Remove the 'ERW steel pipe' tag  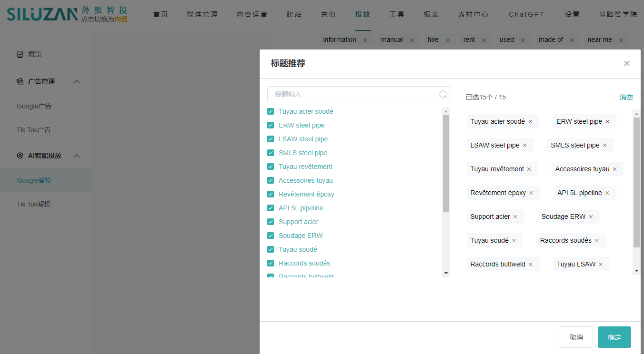(x=607, y=121)
